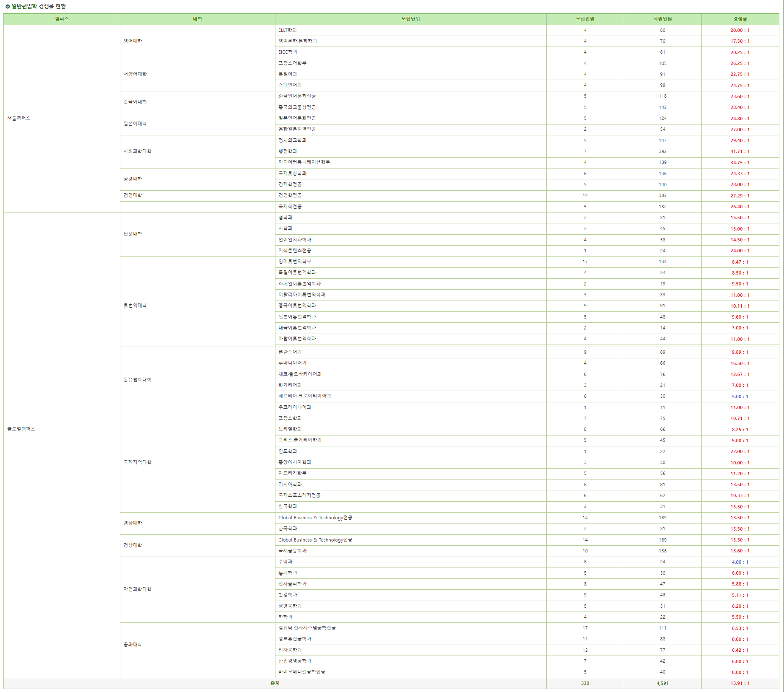Image resolution: width=784 pixels, height=692 pixels.
Task: Click the 대학 column header
Action: [197, 19]
